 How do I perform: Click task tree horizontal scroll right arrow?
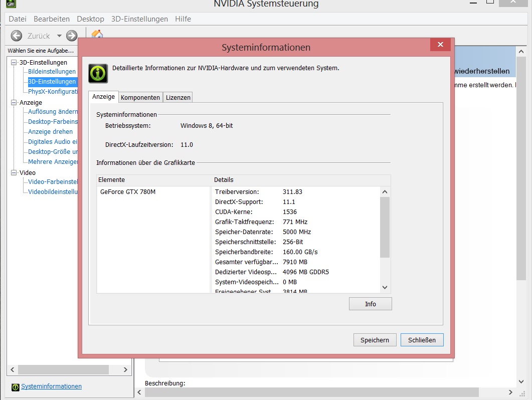tap(125, 369)
